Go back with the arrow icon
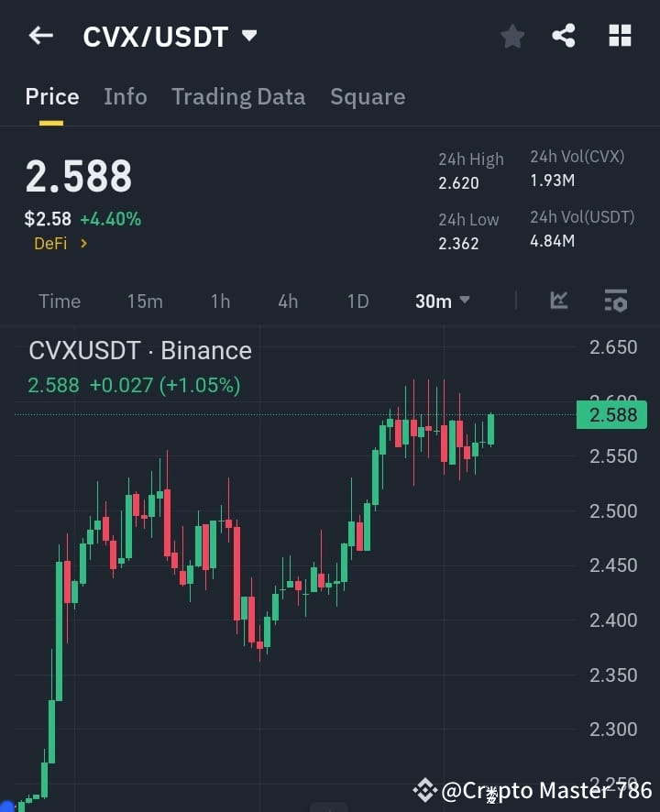 click(38, 36)
